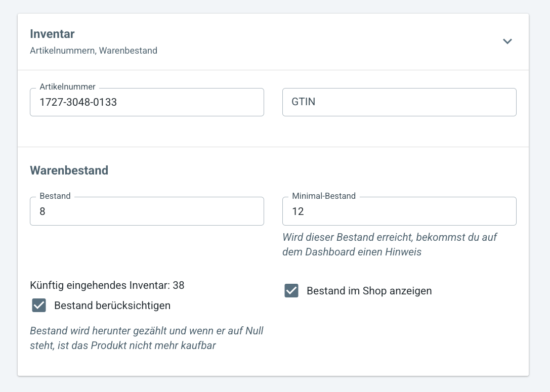Click the Inventar section heading

click(52, 34)
